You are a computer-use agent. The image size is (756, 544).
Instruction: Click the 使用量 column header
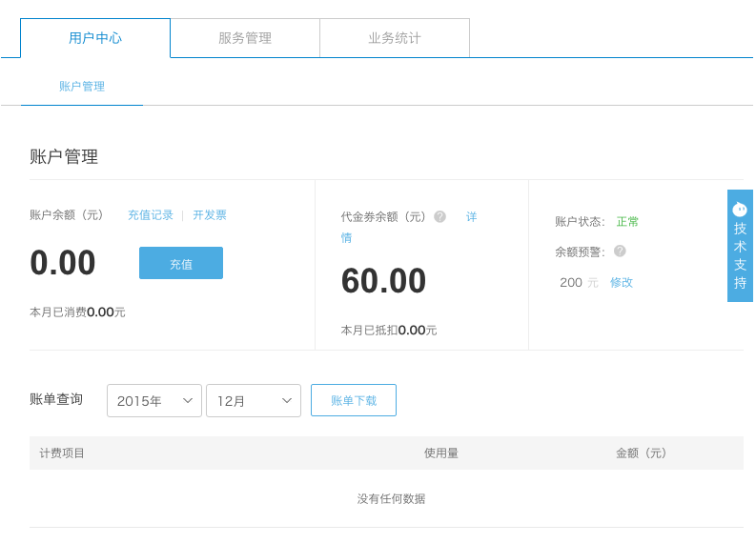(441, 453)
